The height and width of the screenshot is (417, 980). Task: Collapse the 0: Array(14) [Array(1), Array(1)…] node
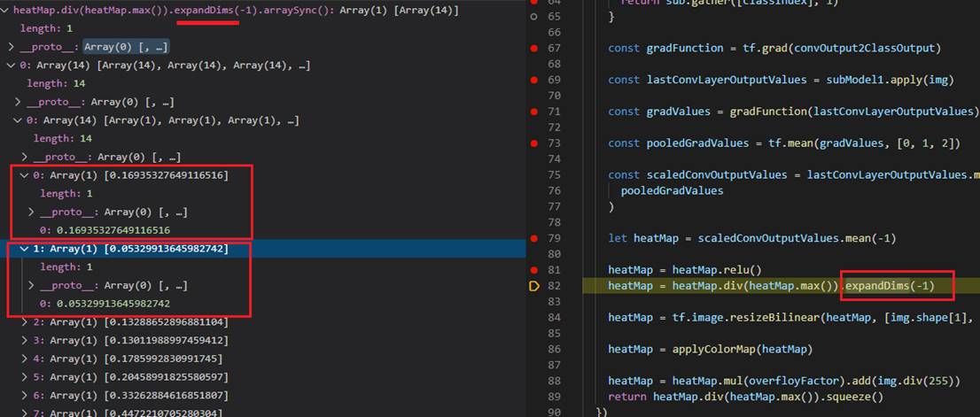16,120
